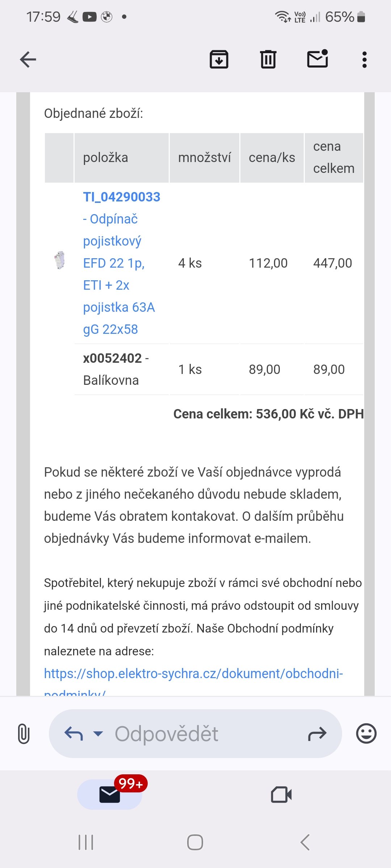Tap the attachment paperclip icon
The image size is (391, 868).
[x=24, y=734]
